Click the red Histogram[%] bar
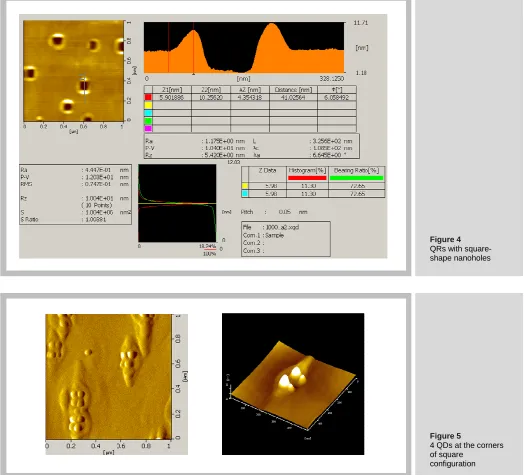 (307, 178)
